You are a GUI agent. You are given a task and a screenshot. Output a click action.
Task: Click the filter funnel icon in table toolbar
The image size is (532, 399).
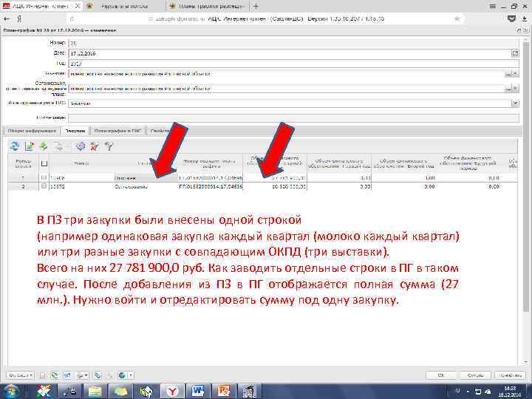tap(109, 146)
